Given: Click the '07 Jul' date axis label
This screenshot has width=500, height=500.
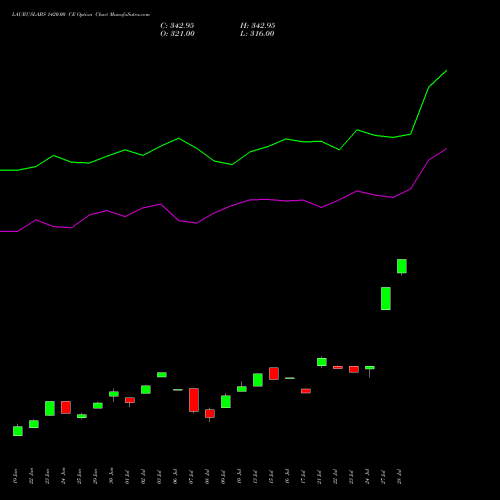Looking at the screenshot, I should (x=191, y=477).
